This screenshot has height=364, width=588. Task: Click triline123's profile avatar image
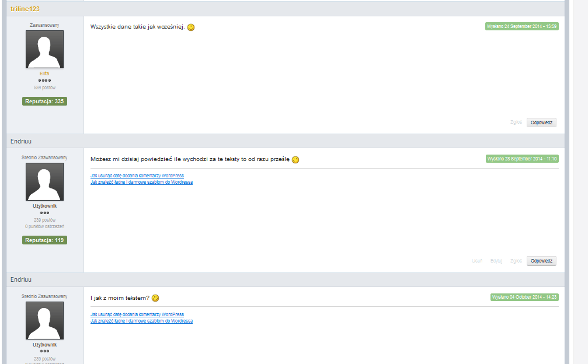tap(44, 50)
